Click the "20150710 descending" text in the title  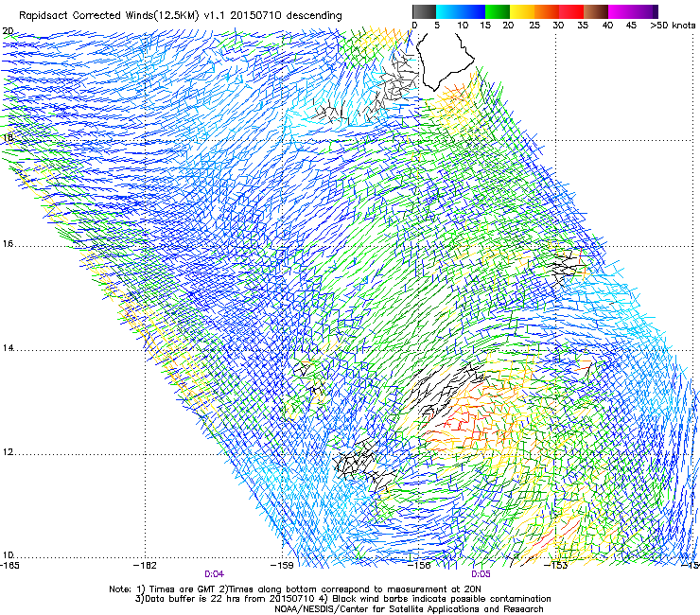(x=286, y=16)
